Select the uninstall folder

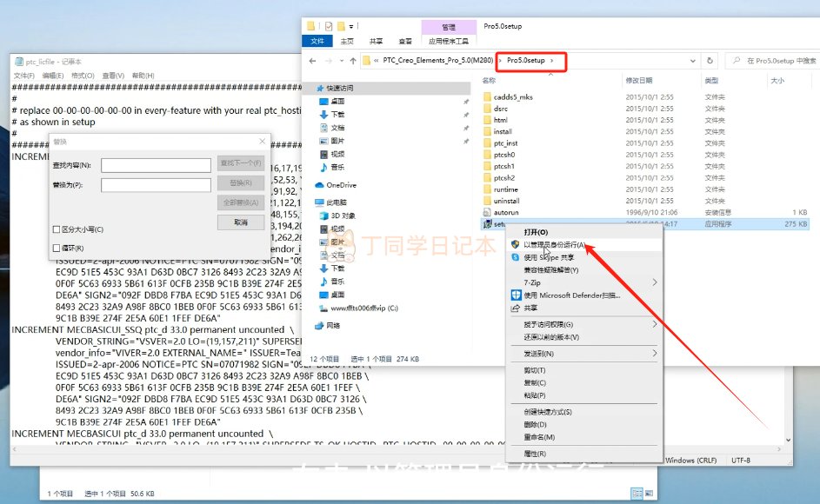coord(501,201)
